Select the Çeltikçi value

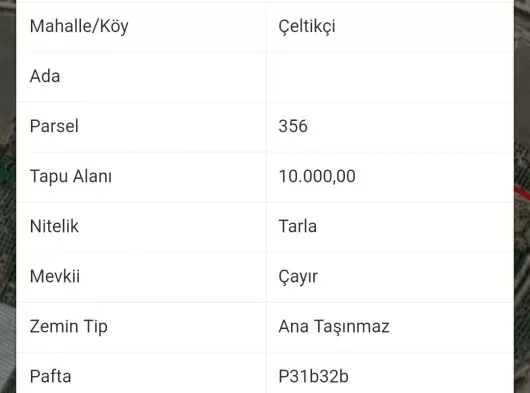pos(307,26)
